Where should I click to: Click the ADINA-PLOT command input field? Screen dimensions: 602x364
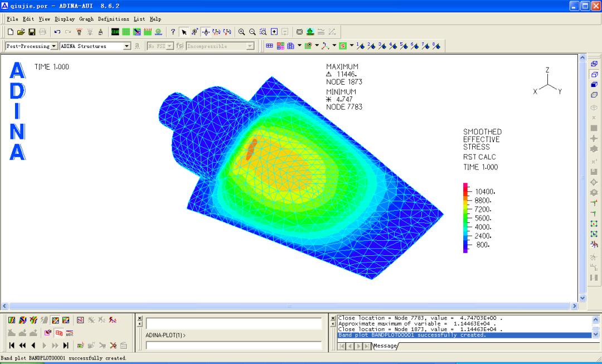pos(234,346)
